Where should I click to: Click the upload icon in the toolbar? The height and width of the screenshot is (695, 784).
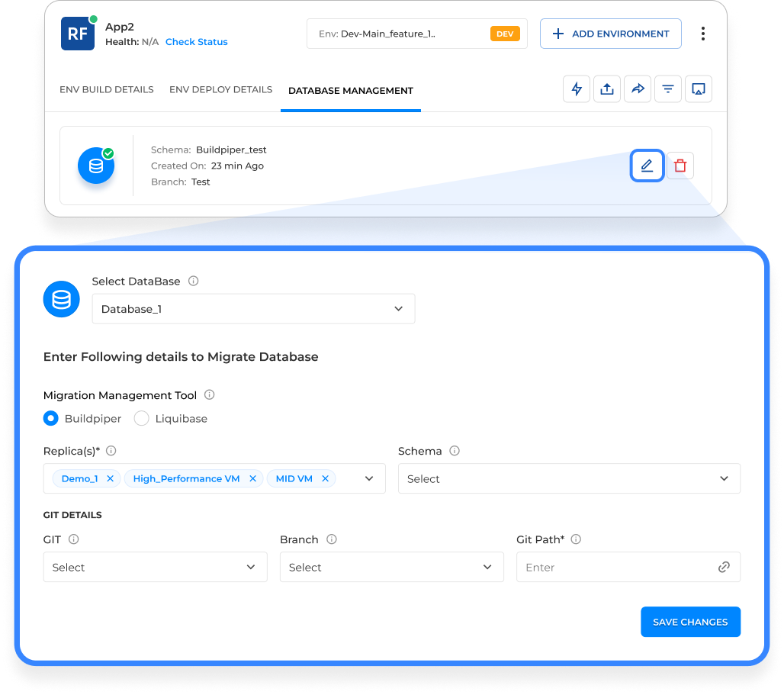click(607, 89)
